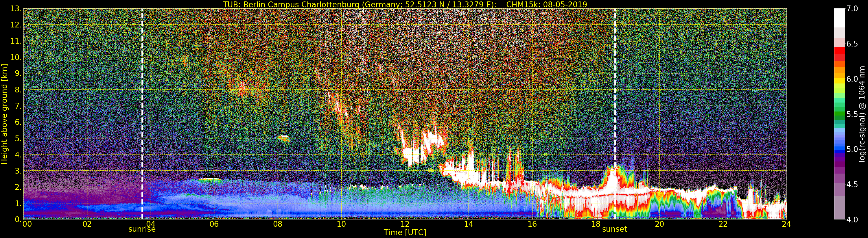Screen dimensions: 868x238
Task: Click the '06' time tick label
Action: (x=214, y=224)
